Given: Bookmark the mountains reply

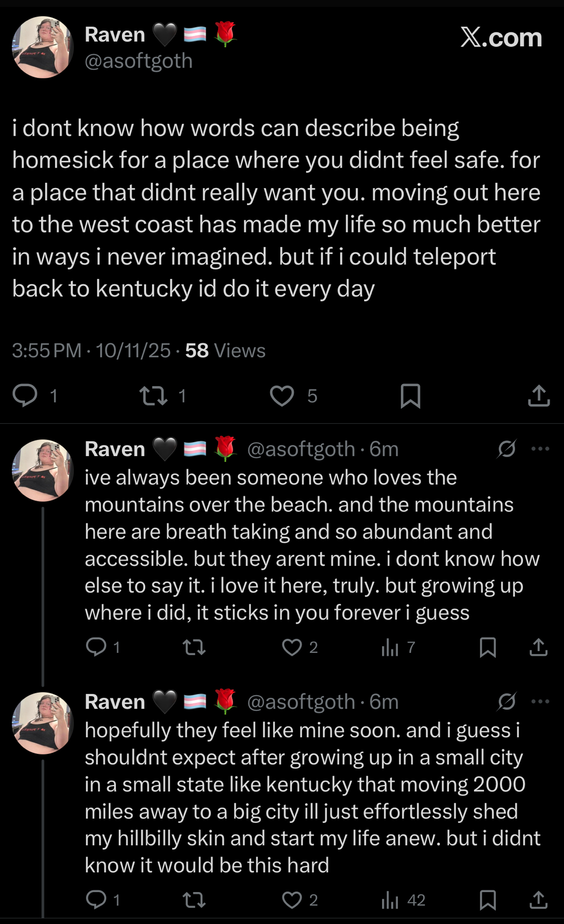Looking at the screenshot, I should [488, 647].
